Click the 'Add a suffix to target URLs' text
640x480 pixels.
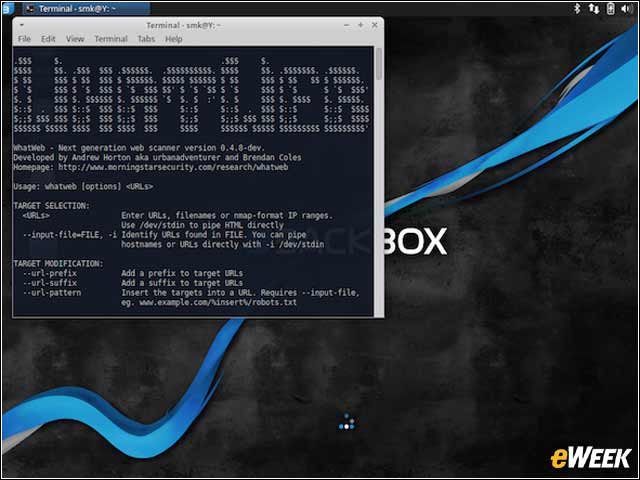point(182,283)
